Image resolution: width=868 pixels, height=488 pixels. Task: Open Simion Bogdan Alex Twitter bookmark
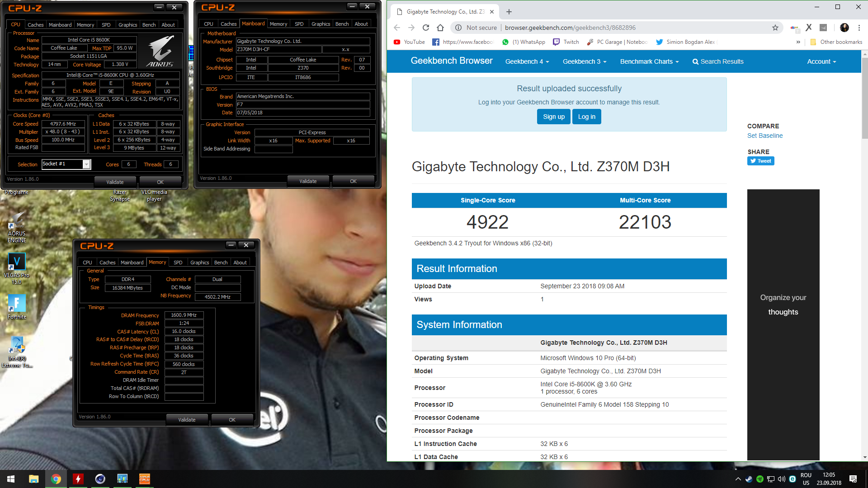point(686,42)
